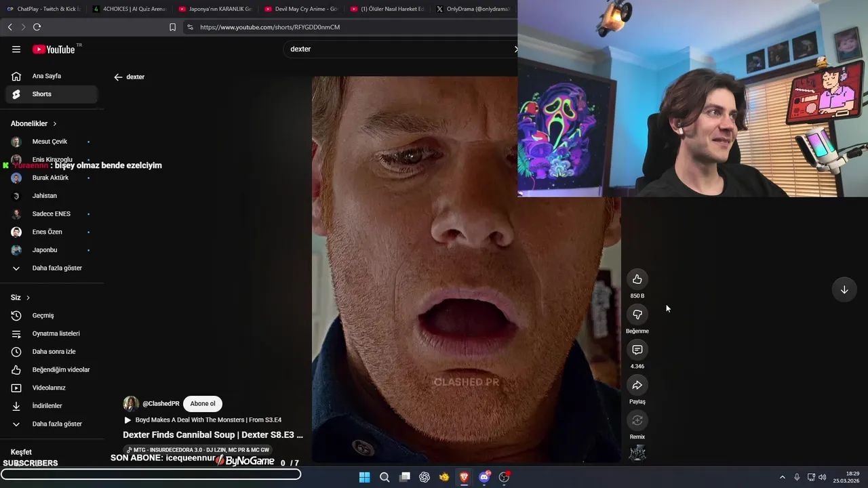Click the Keşfet heading

click(21, 452)
